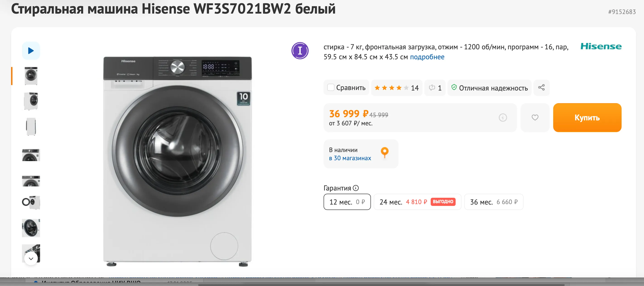Tick the Сравнить checkbox

coord(331,88)
